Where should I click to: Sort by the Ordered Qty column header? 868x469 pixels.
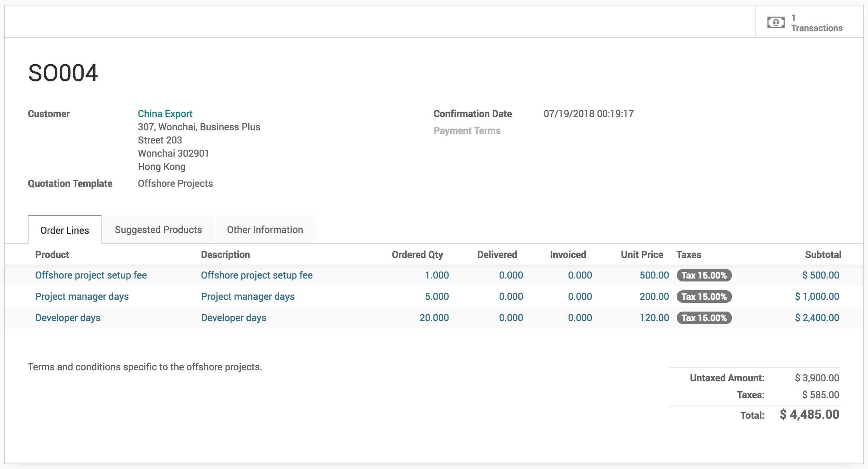(417, 255)
